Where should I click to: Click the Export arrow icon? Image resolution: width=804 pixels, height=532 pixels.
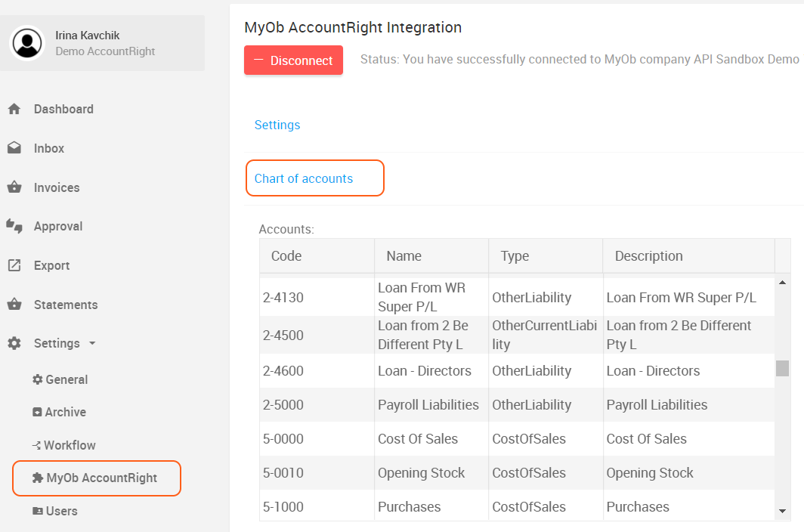[14, 265]
